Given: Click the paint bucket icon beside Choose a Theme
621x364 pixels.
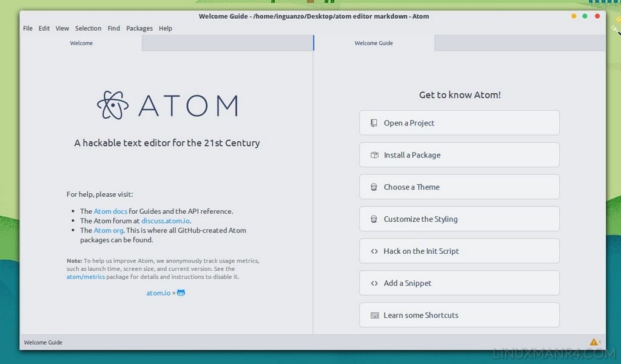Looking at the screenshot, I should (374, 187).
